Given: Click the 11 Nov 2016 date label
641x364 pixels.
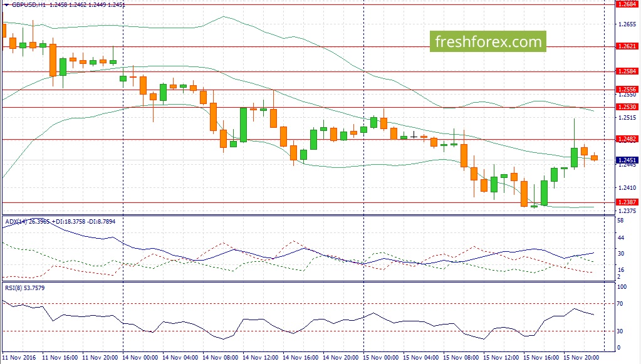Looking at the screenshot, I should [19, 358].
